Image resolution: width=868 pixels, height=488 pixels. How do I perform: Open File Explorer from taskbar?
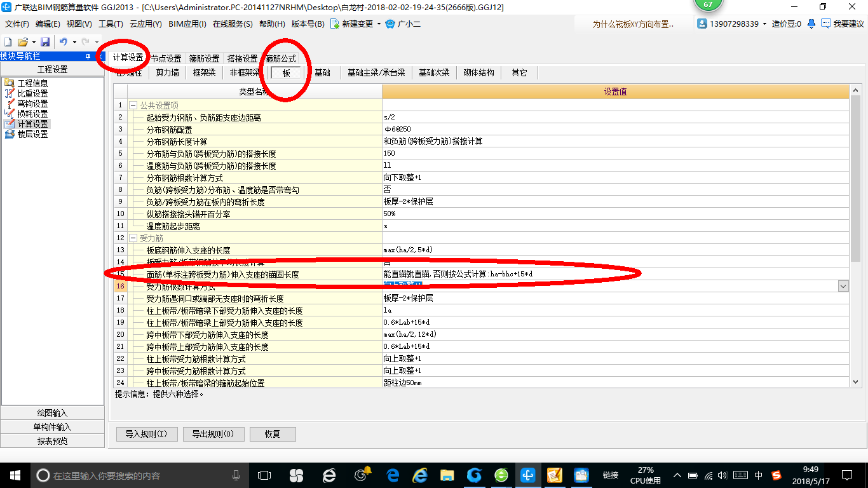click(447, 475)
